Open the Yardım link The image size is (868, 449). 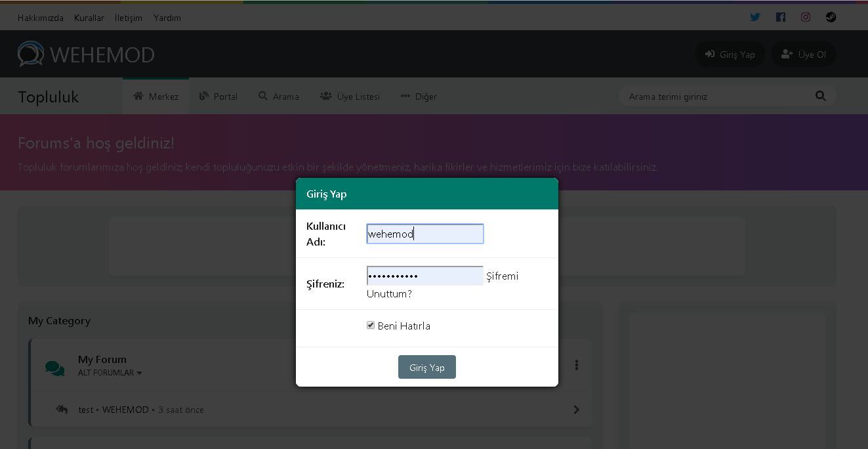167,18
